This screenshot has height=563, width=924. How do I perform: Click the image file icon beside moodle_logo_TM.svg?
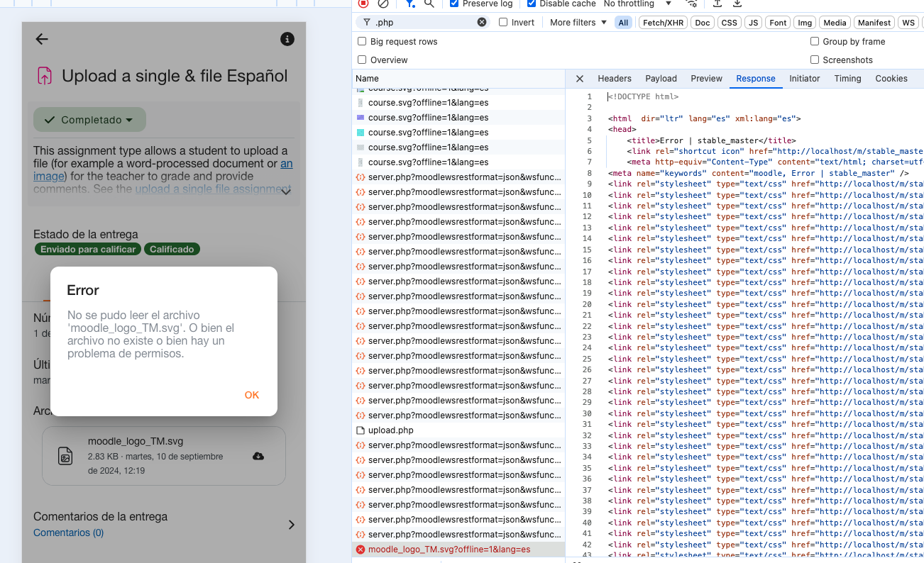pos(65,456)
